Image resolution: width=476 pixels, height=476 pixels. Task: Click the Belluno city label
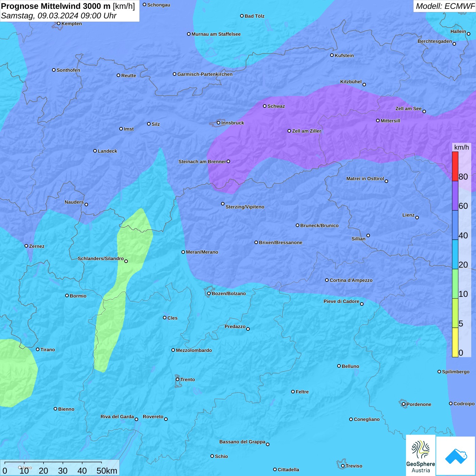tap(350, 366)
